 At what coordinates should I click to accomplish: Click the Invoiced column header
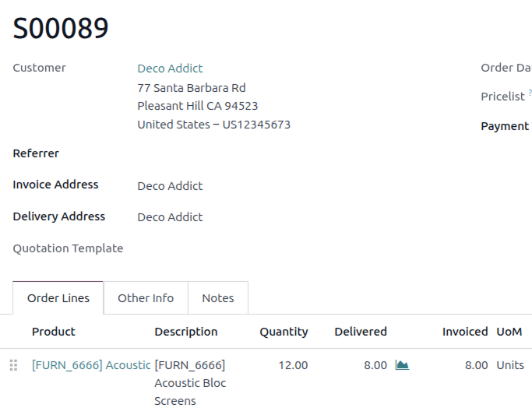[465, 332]
